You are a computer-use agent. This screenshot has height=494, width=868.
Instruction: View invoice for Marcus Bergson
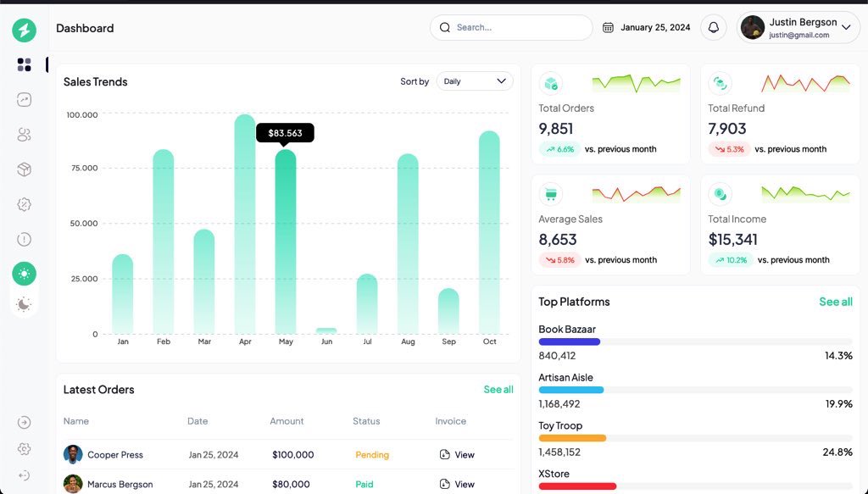click(x=457, y=484)
